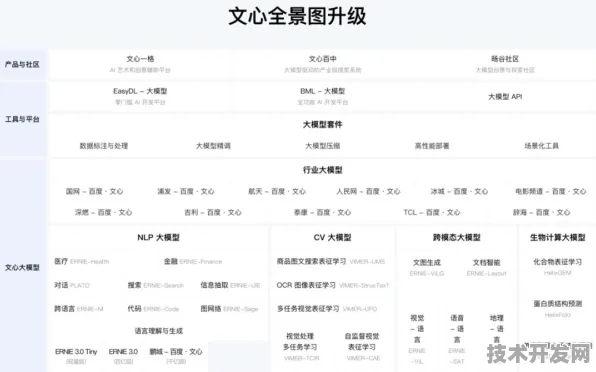This screenshot has width=596, height=372.
Task: Select 高性能部署 tool
Action: 432,146
